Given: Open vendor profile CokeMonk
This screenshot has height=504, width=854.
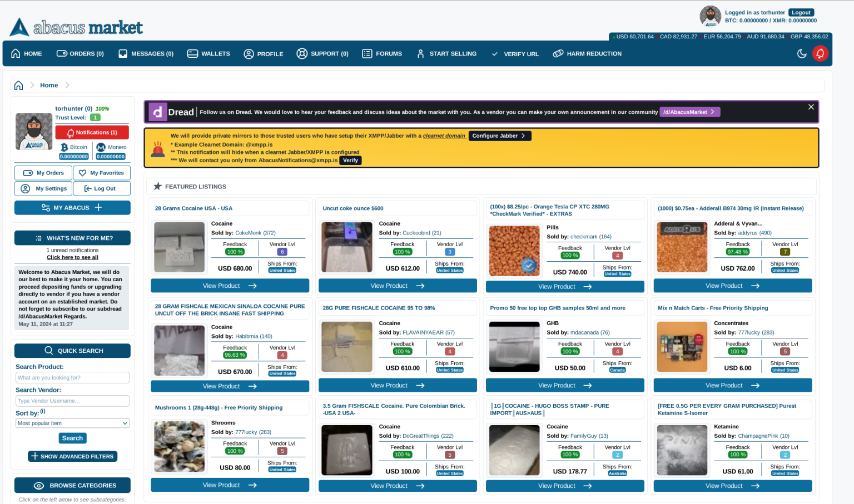Looking at the screenshot, I should tap(247, 233).
